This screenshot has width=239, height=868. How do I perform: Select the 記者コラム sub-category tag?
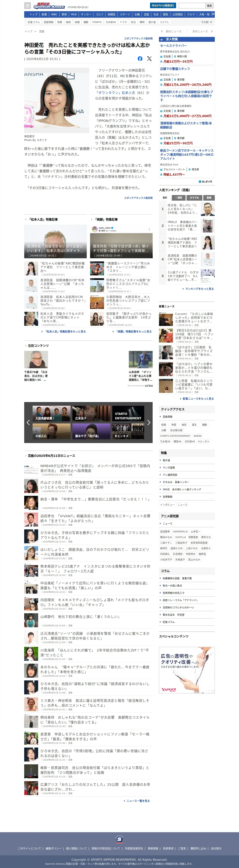(x=34, y=22)
